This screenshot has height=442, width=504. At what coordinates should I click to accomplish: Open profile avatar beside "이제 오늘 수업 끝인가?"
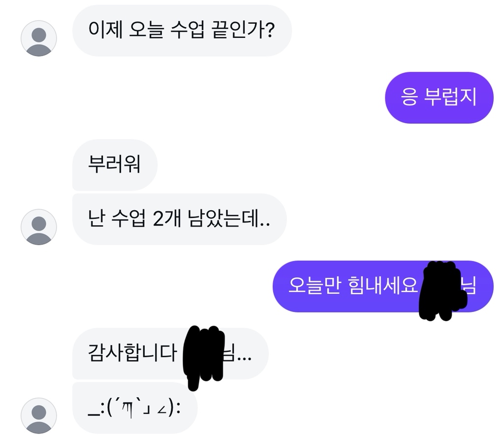[x=39, y=38]
